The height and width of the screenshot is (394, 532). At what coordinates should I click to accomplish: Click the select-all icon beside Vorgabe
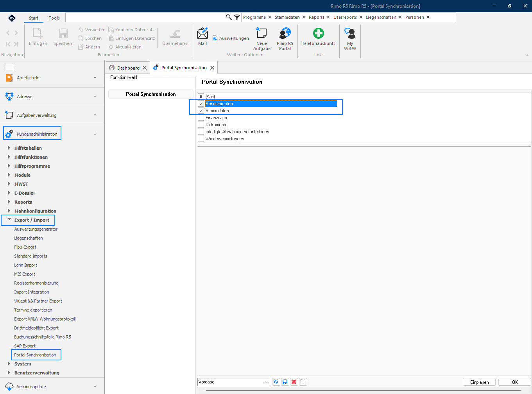point(276,382)
